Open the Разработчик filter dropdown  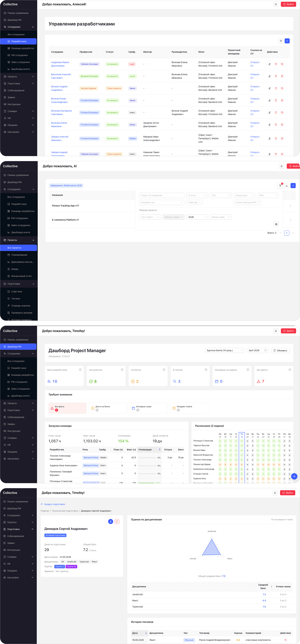coord(162,202)
